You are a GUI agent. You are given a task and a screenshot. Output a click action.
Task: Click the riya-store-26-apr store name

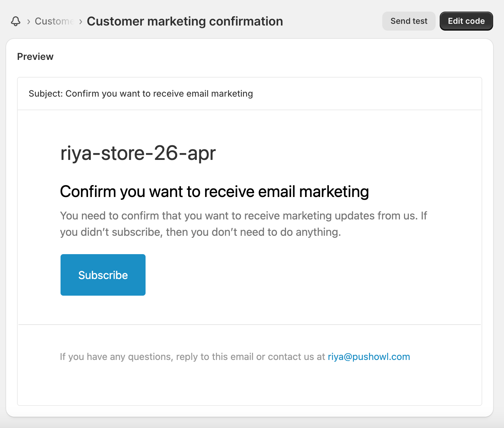(138, 153)
